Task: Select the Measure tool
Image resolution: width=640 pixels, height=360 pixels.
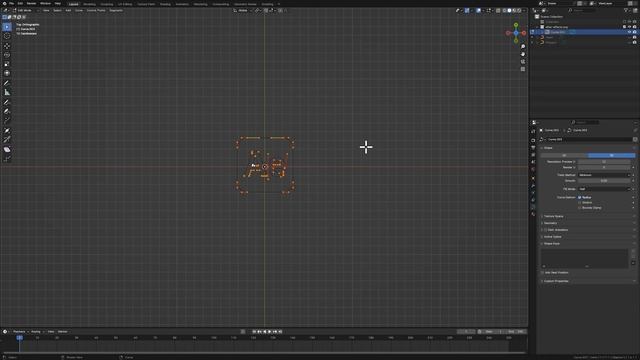Action: tap(7, 93)
